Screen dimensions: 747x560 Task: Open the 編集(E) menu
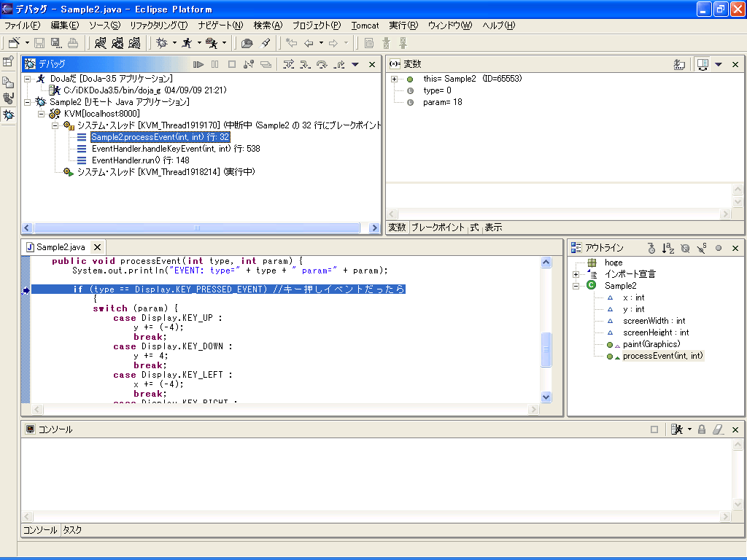(x=65, y=26)
